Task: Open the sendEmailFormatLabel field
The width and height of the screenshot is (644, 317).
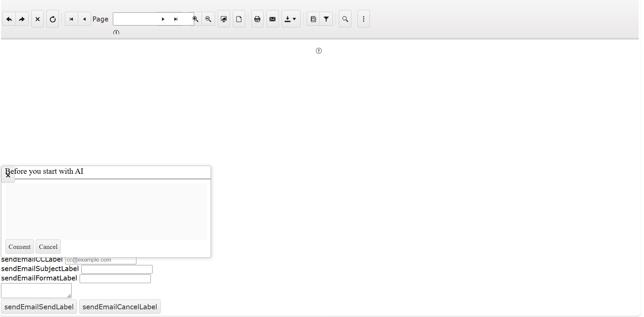Action: click(x=115, y=279)
